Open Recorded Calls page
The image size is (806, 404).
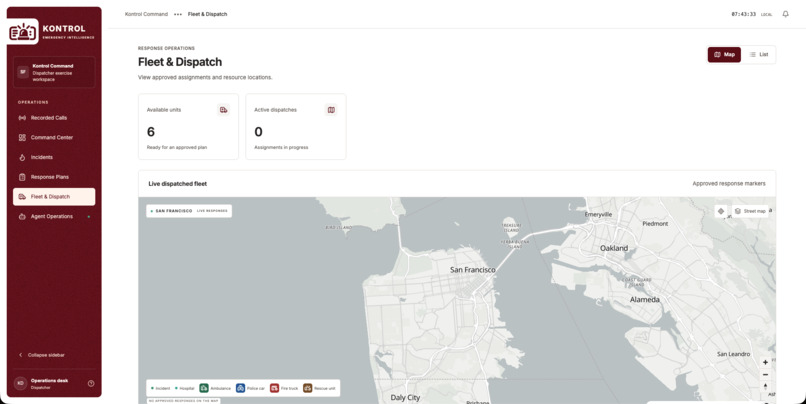pos(54,118)
